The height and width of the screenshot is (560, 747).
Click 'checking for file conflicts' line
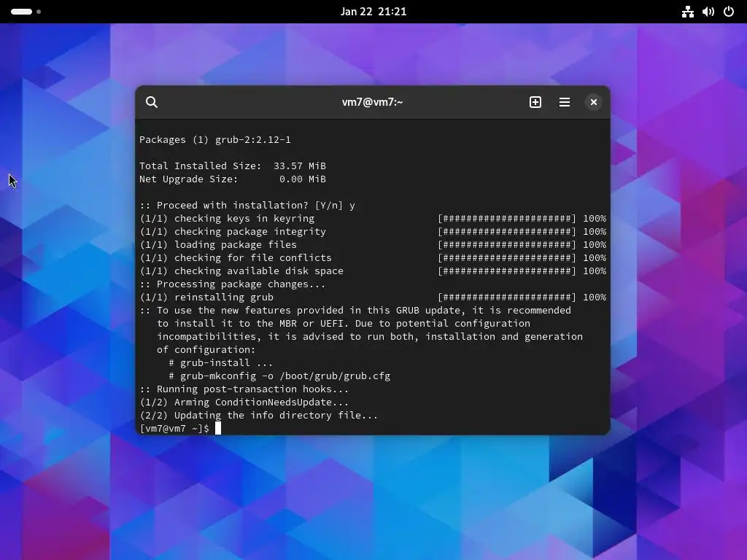click(x=236, y=257)
